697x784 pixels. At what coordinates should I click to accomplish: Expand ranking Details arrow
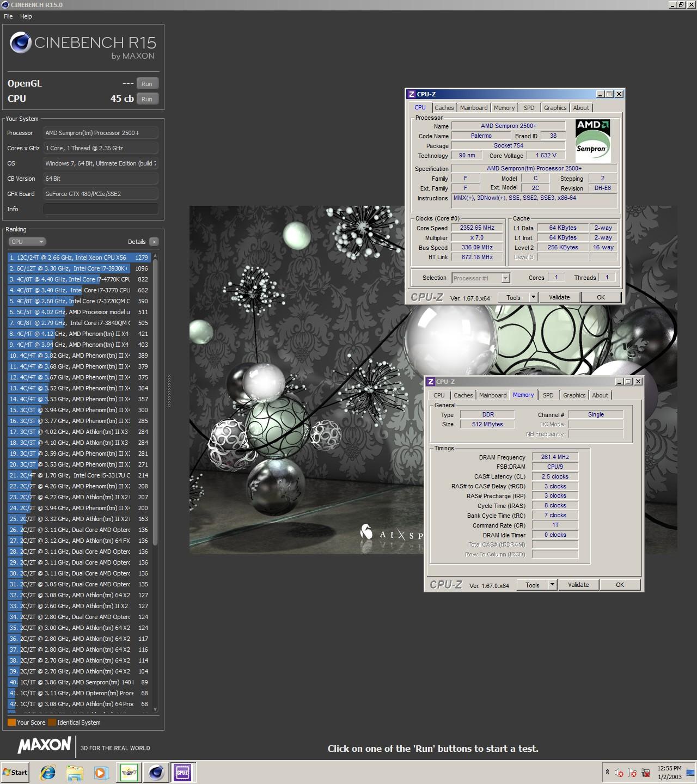pyautogui.click(x=154, y=242)
